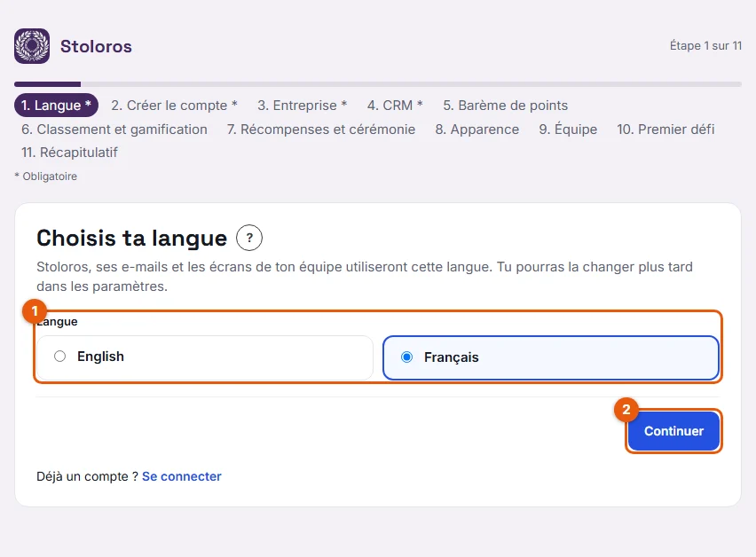Go to step 6. Classement et gamification
Image resolution: width=756 pixels, height=557 pixels.
(114, 129)
